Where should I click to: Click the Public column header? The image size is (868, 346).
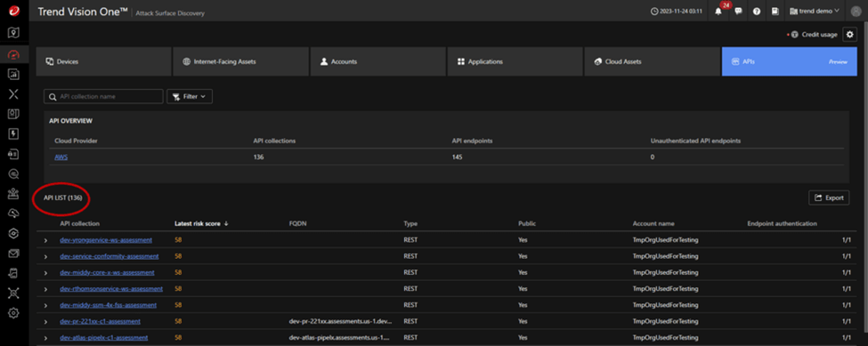coord(527,224)
